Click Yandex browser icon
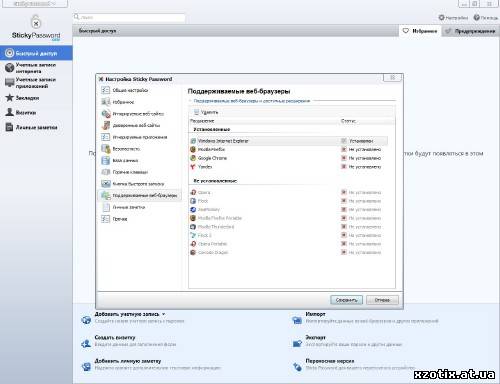 tap(193, 167)
